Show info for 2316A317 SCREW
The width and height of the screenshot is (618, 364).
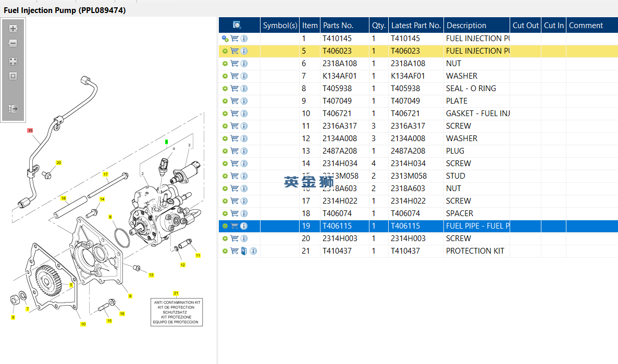[x=244, y=126]
